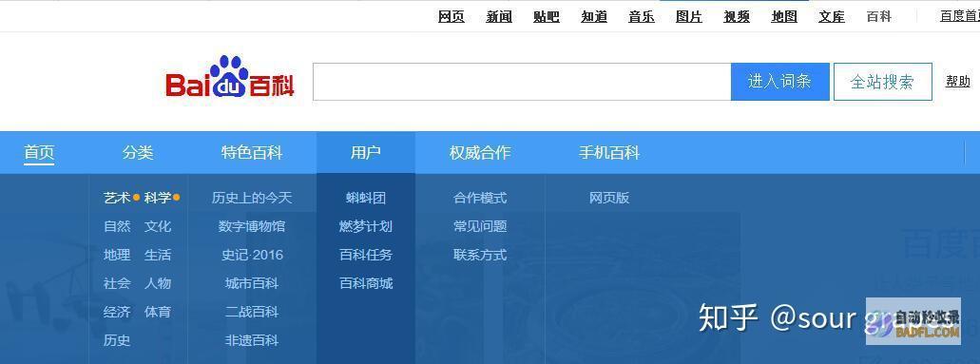
Task: Open 贴吧 in top navigation
Action: [x=547, y=17]
